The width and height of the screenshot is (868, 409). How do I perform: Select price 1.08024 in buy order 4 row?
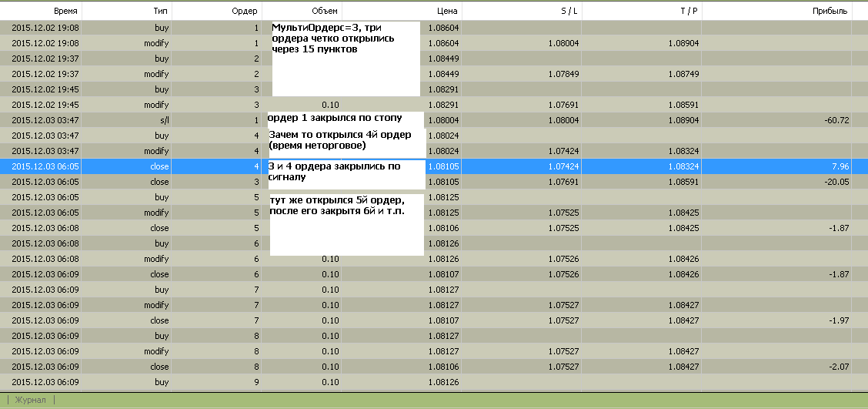click(x=445, y=136)
